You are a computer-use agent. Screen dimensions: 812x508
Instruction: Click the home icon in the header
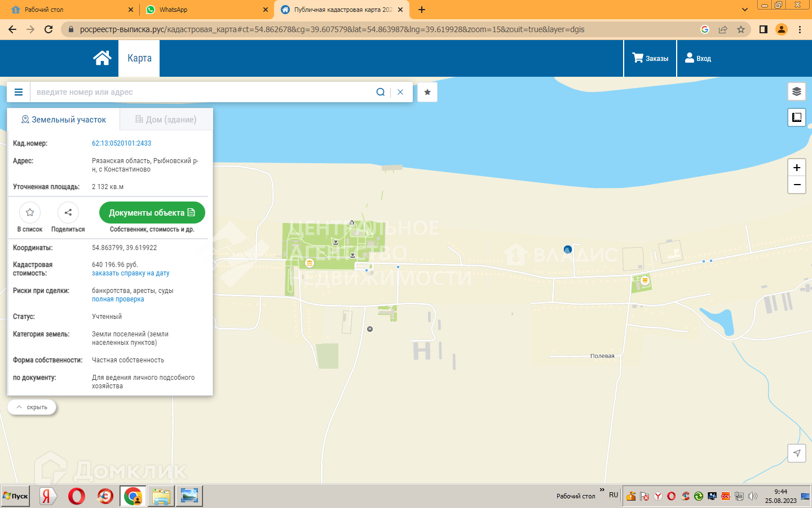102,58
